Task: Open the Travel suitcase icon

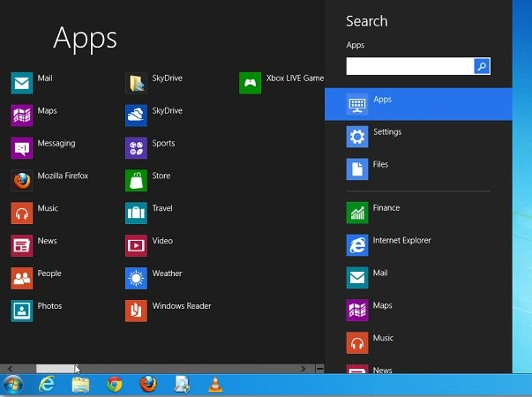Action: 136,213
